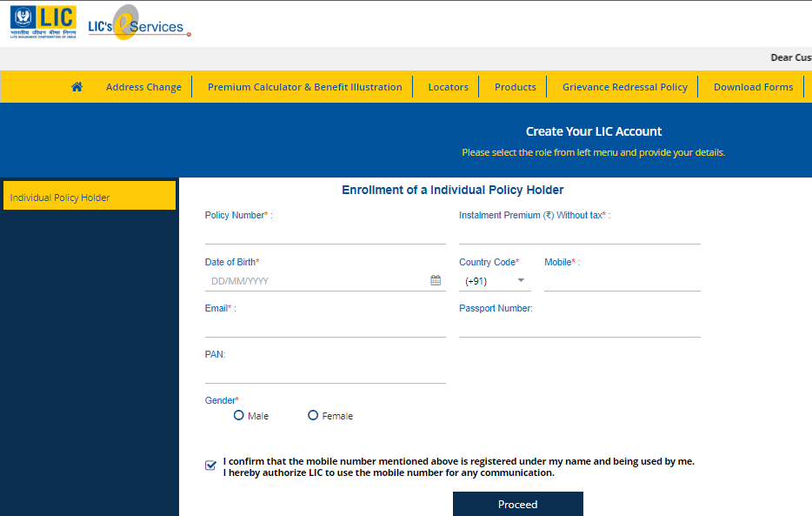812x516 pixels.
Task: Focus the Email input field
Action: 325,328
